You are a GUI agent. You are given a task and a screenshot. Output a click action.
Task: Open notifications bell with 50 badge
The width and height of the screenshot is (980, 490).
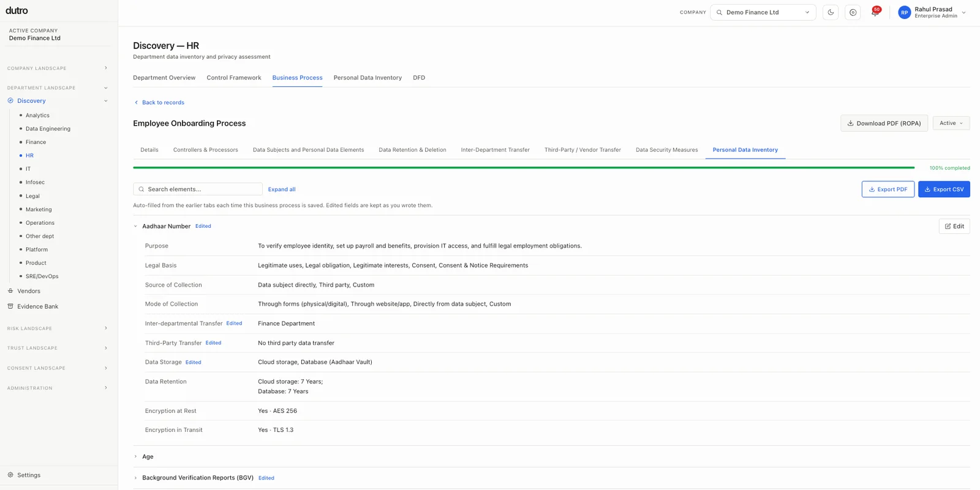875,12
